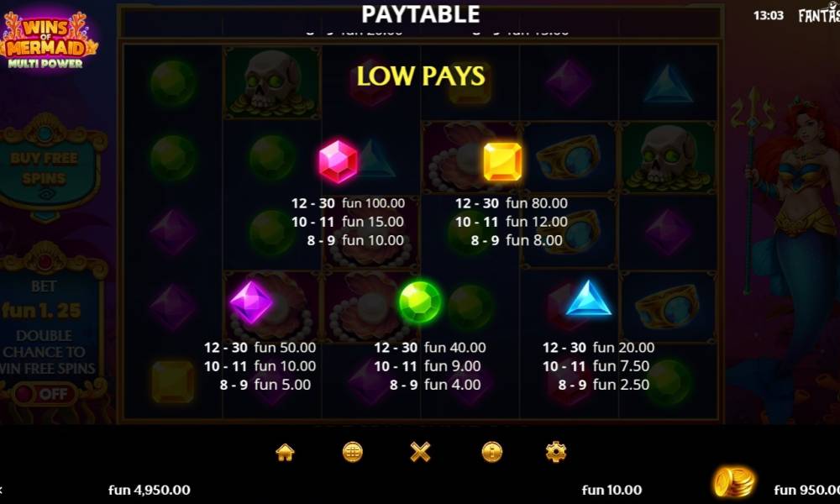Click the Low Pays heading
Viewport: 840px width, 504px height.
[x=421, y=76]
